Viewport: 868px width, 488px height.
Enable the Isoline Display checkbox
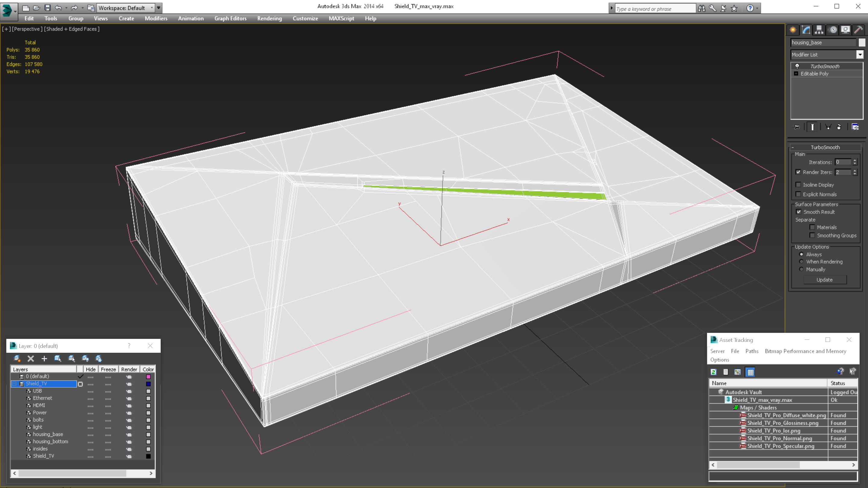(798, 185)
